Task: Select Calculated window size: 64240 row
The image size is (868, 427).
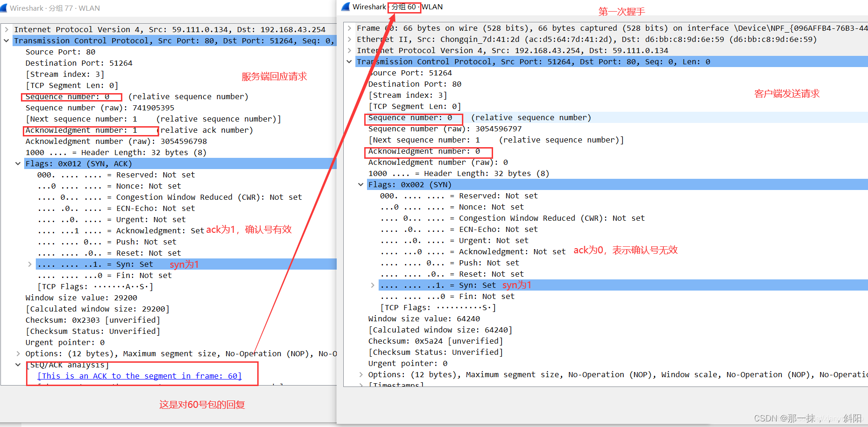Action: click(x=441, y=330)
